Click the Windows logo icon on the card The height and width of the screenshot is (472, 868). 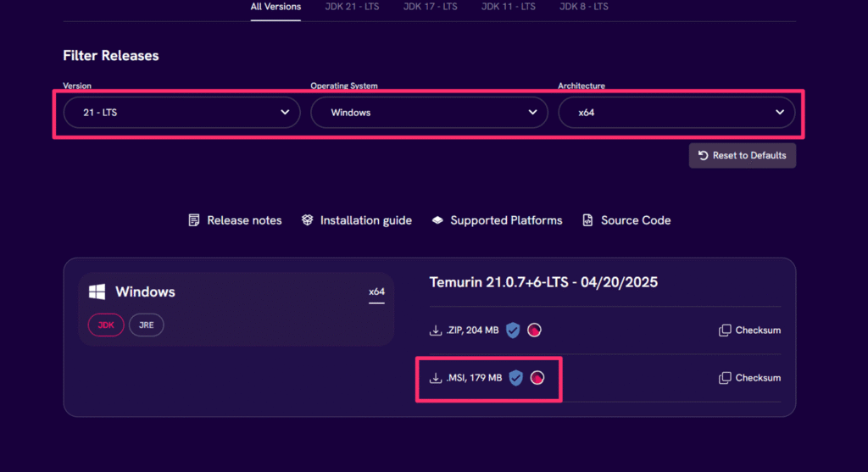(x=97, y=292)
